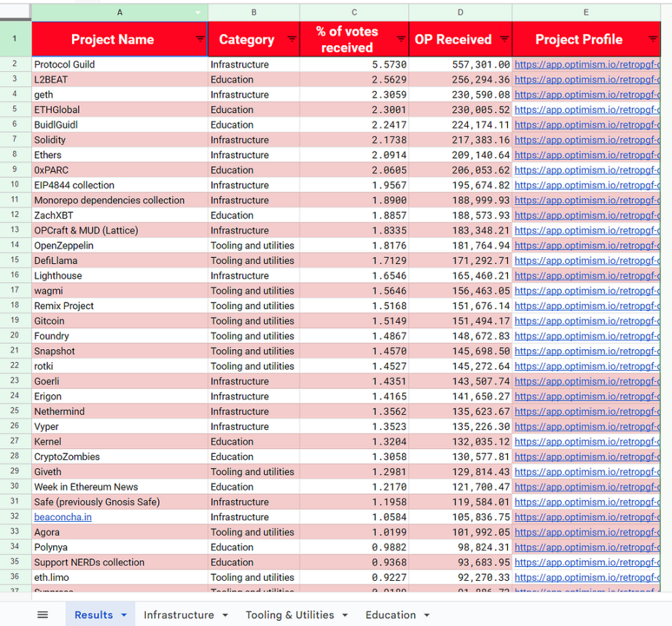Open the Protocol Guild profile link
This screenshot has height=626, width=672.
(x=587, y=64)
